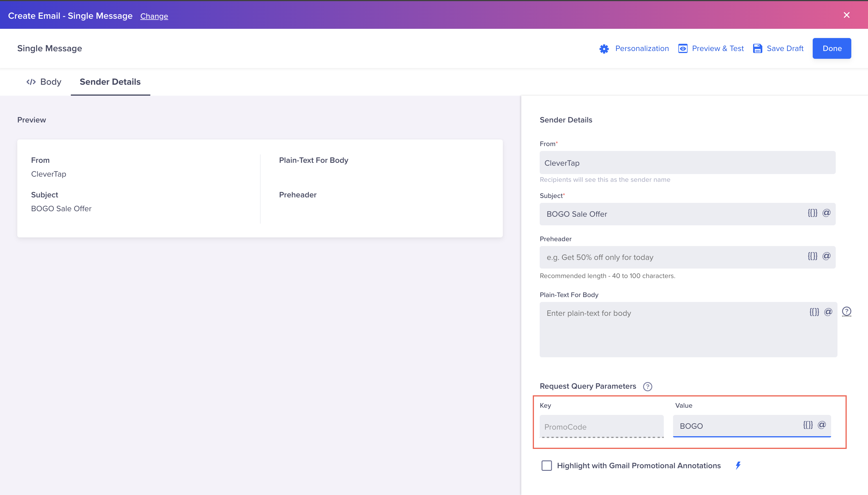Open help for Plain-Text For Body
The image size is (868, 495).
point(846,311)
